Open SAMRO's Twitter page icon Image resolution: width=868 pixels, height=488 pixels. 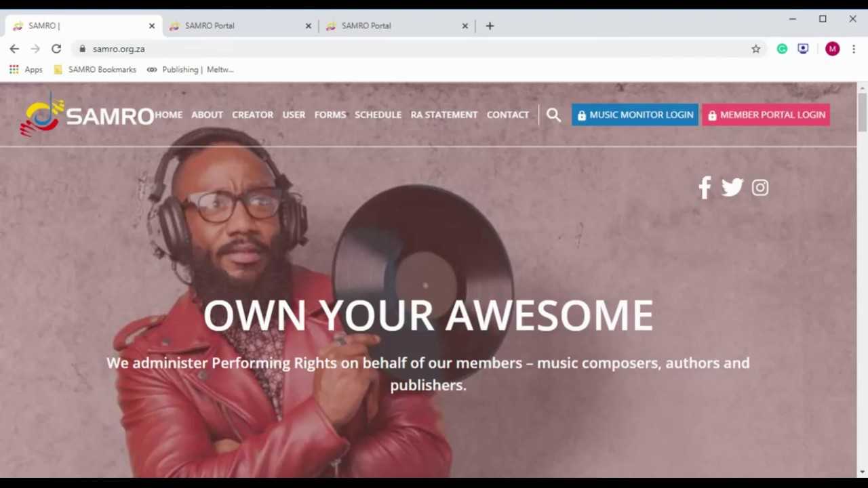click(x=732, y=188)
